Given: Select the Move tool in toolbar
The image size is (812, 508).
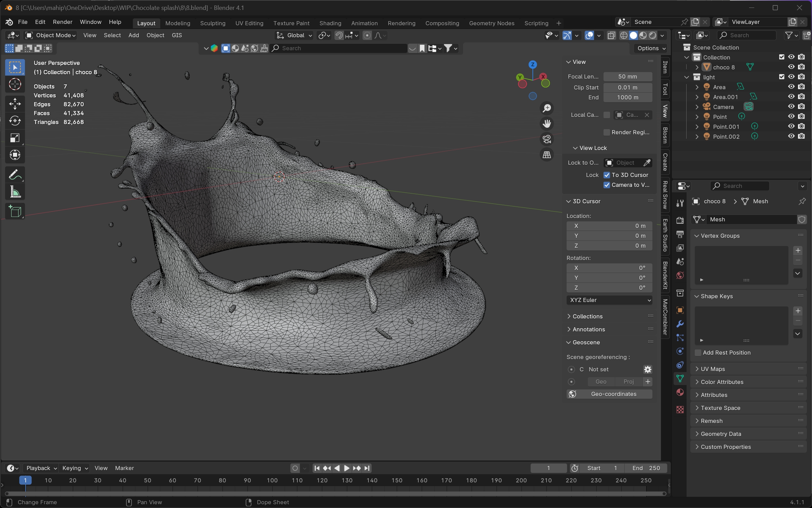Looking at the screenshot, I should point(15,104).
